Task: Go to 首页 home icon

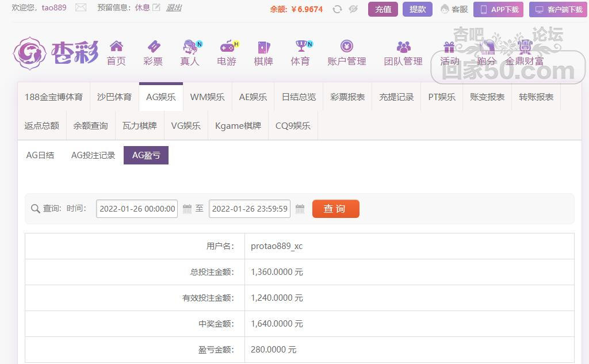Action: click(116, 46)
